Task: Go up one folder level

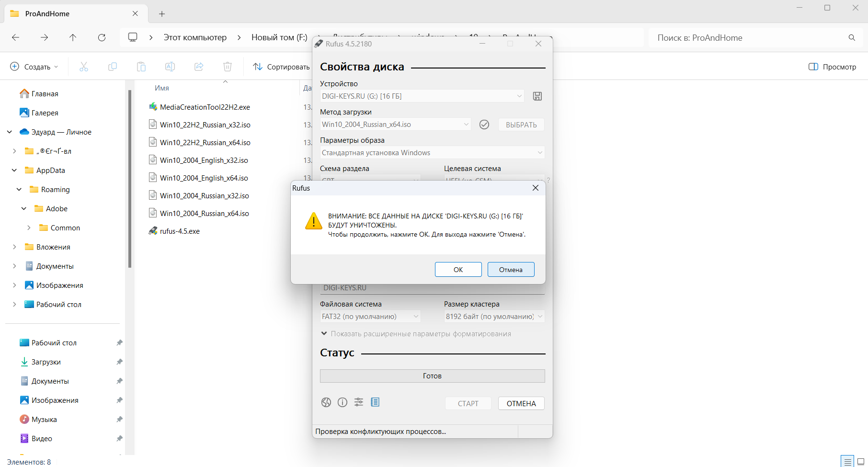Action: click(x=73, y=37)
